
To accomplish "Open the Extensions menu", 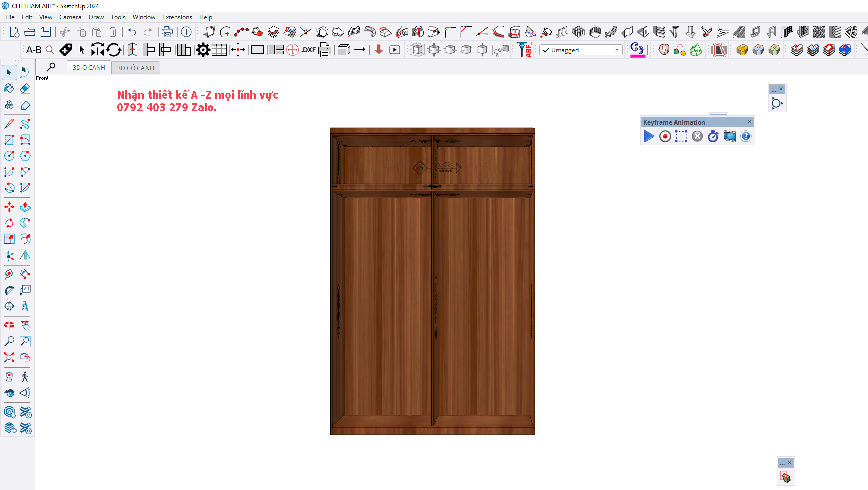I will 177,17.
